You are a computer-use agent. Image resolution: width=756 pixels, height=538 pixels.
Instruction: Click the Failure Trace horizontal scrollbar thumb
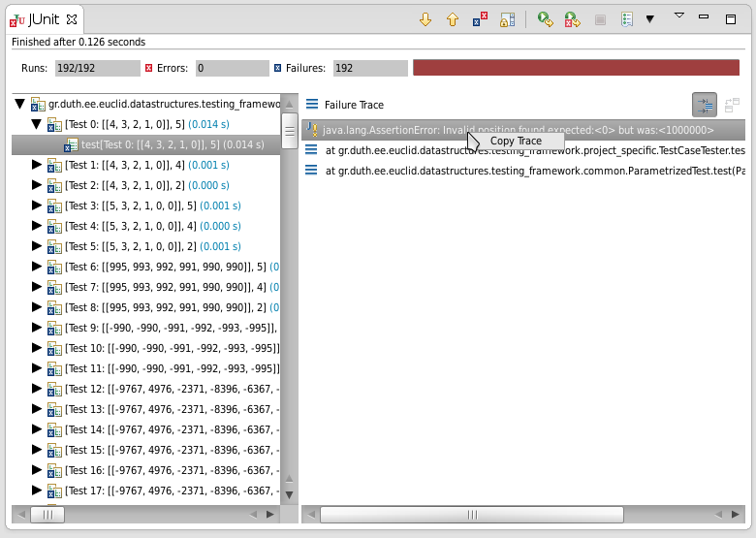[x=472, y=515]
